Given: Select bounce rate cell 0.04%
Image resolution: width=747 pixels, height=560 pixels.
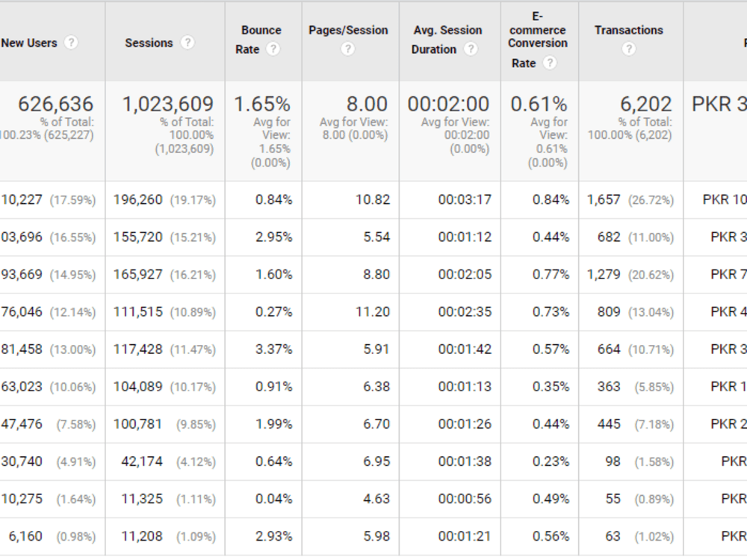Looking at the screenshot, I should 273,499.
